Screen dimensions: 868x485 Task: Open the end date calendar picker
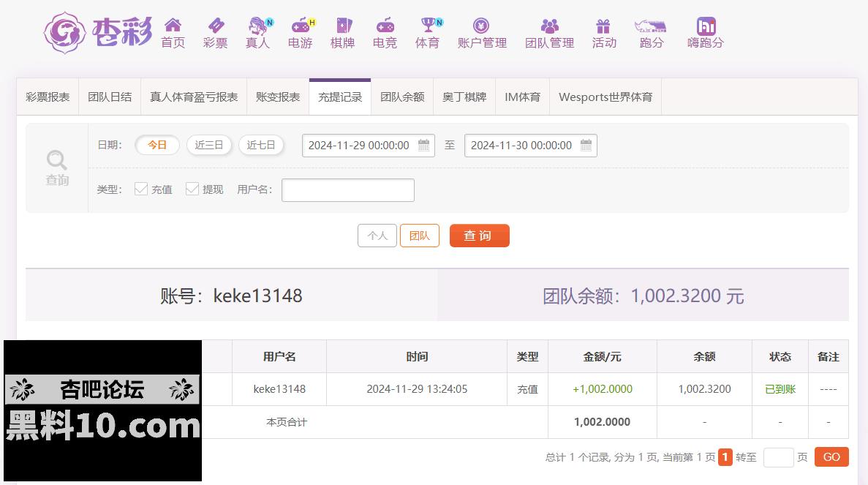coord(586,145)
